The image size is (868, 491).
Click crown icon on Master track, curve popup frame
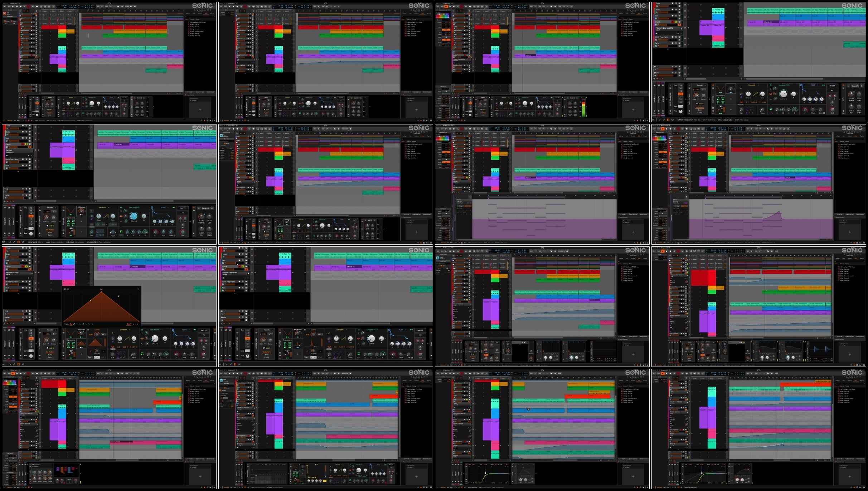coord(5,320)
